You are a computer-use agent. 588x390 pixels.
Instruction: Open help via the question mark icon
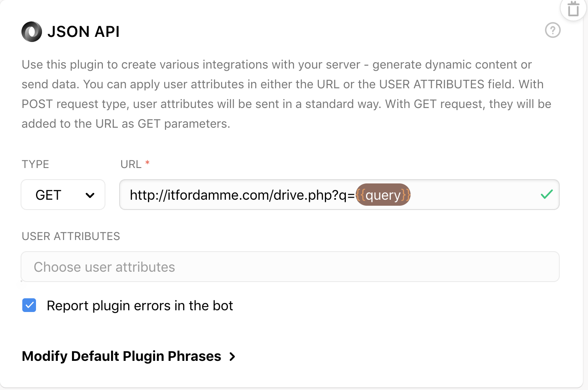click(x=552, y=30)
